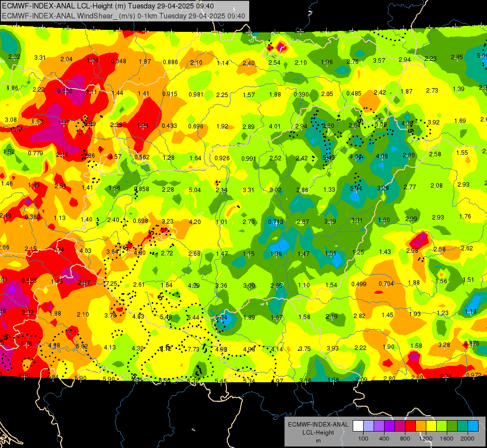Image resolution: width=487 pixels, height=448 pixels.
Task: Click the wind shear value 0.779
Action: click(35, 153)
